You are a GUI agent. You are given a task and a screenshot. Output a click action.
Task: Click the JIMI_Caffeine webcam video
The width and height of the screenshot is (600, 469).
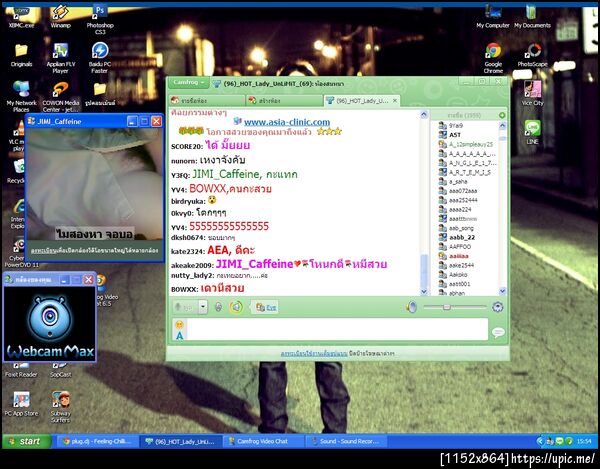(x=94, y=184)
